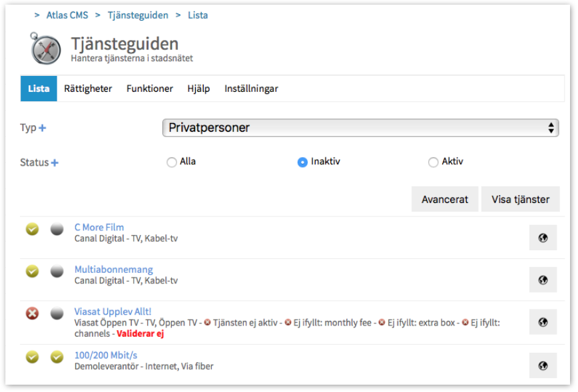This screenshot has width=578, height=392.
Task: Click the globe icon for Viasat Upplev Allt!
Action: [543, 322]
